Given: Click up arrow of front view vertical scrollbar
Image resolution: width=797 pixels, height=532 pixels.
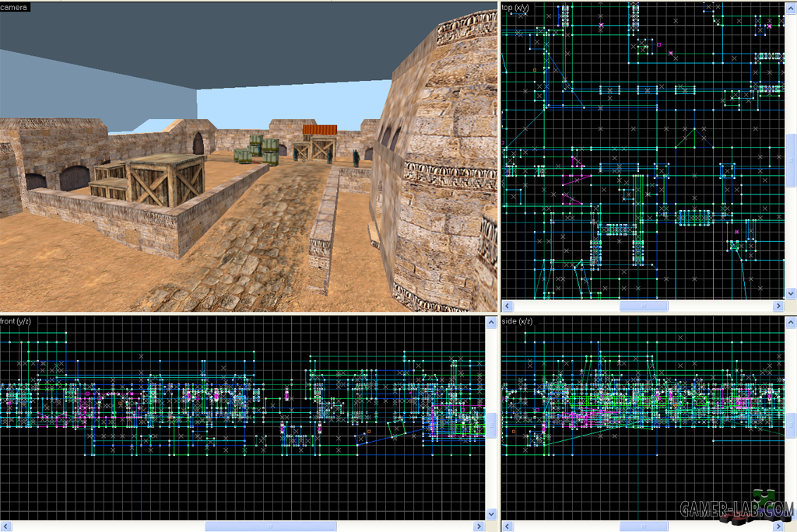Looking at the screenshot, I should coord(491,323).
